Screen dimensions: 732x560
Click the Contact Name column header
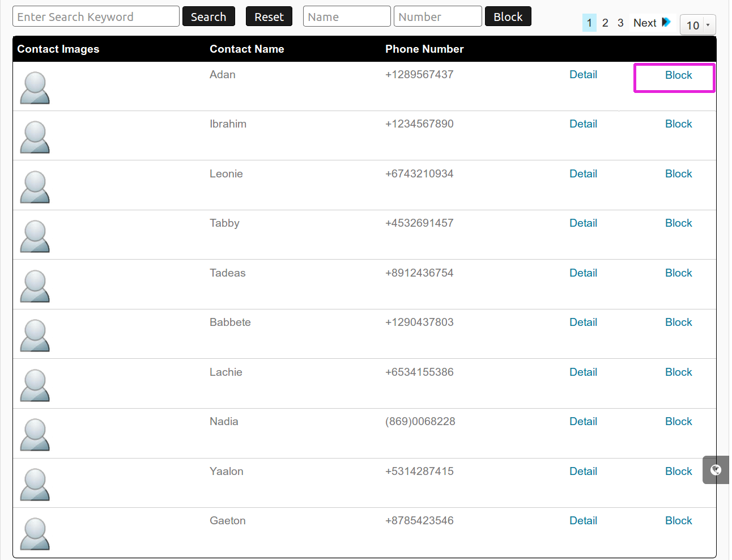tap(247, 49)
